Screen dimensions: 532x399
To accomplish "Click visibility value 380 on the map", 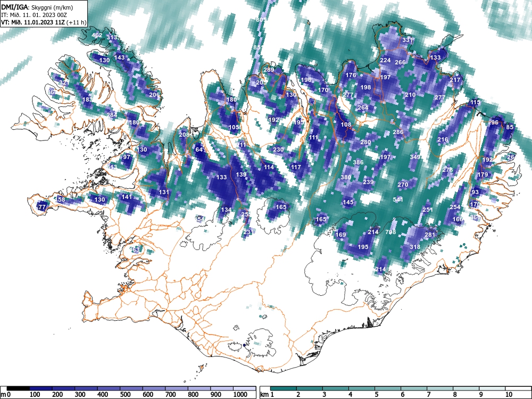I will coord(346,177).
